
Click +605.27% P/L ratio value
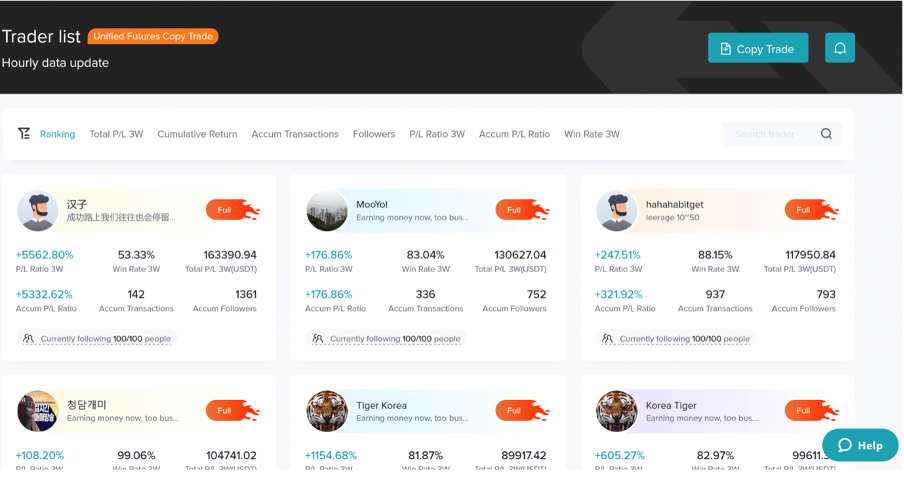(620, 455)
